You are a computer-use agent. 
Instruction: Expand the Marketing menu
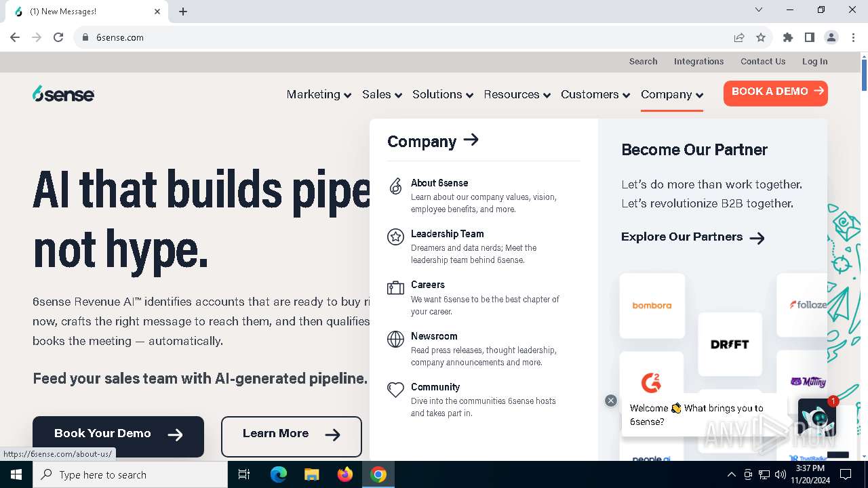pos(319,94)
